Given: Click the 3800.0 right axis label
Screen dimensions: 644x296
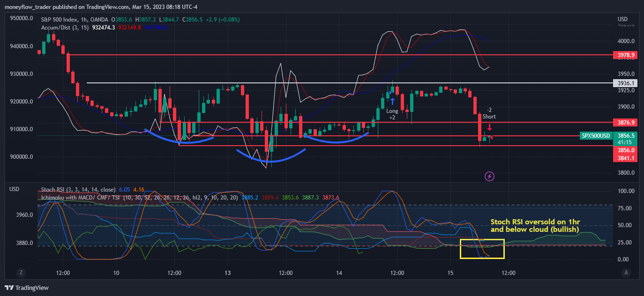Looking at the screenshot, I should pos(626,173).
